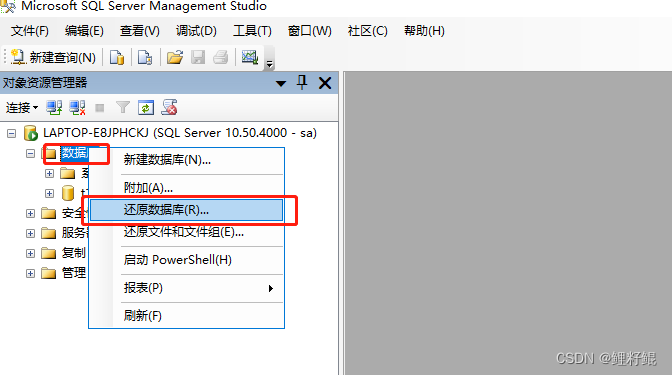Choose Restore Files and Filegroups menu item
This screenshot has height=375, width=672.
point(186,232)
